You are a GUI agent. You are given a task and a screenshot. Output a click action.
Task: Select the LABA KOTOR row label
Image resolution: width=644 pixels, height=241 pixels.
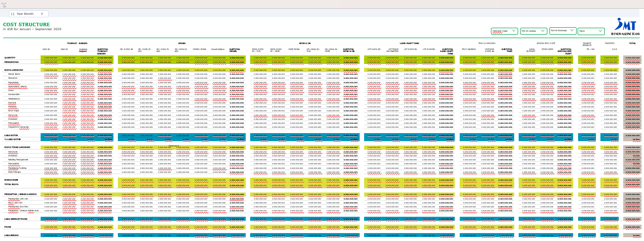11,135
